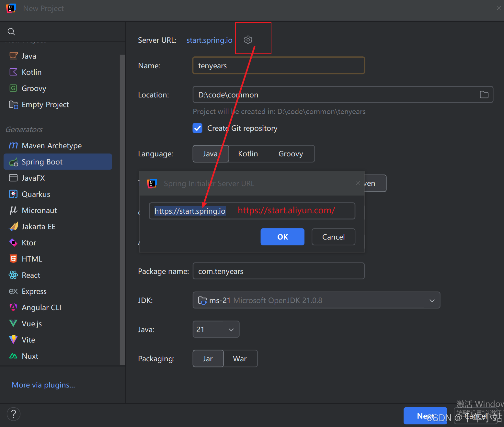Open Server URL settings gear icon
Image resolution: width=504 pixels, height=427 pixels.
tap(248, 40)
